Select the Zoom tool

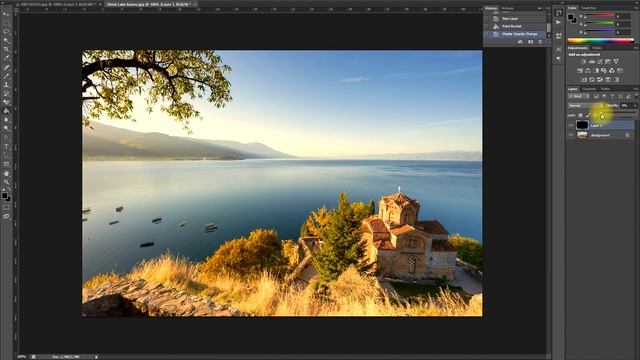click(x=6, y=182)
